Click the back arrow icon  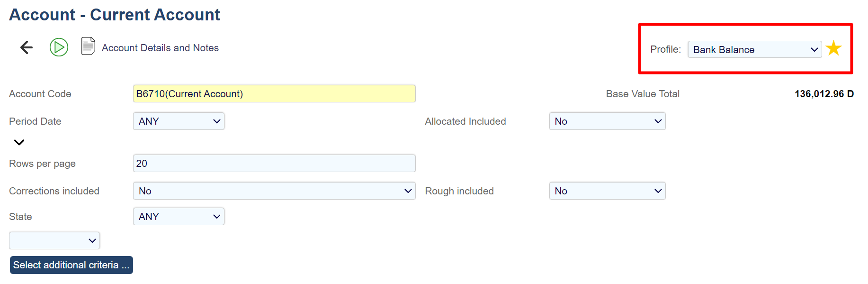click(27, 47)
